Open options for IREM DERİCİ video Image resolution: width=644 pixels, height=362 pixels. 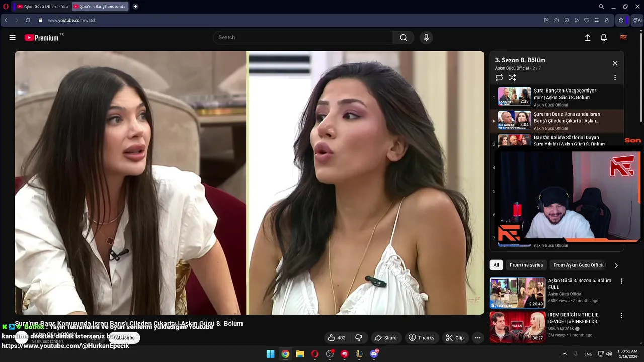pyautogui.click(x=621, y=316)
